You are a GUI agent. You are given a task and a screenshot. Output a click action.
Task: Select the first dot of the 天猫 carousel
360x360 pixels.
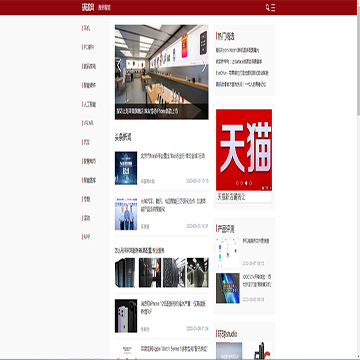tap(237, 183)
